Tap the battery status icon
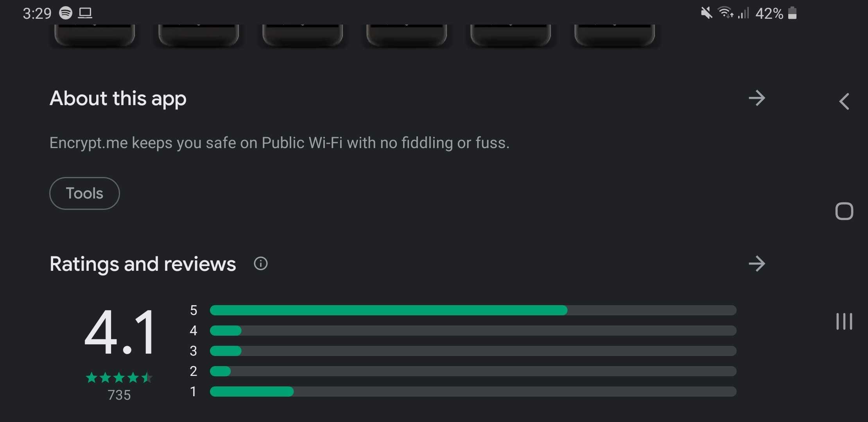This screenshot has height=422, width=868. pos(792,13)
